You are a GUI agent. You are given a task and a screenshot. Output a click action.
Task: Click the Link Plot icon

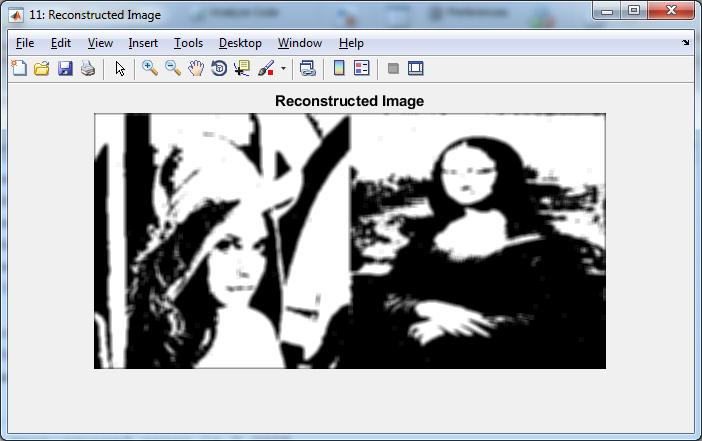[308, 69]
